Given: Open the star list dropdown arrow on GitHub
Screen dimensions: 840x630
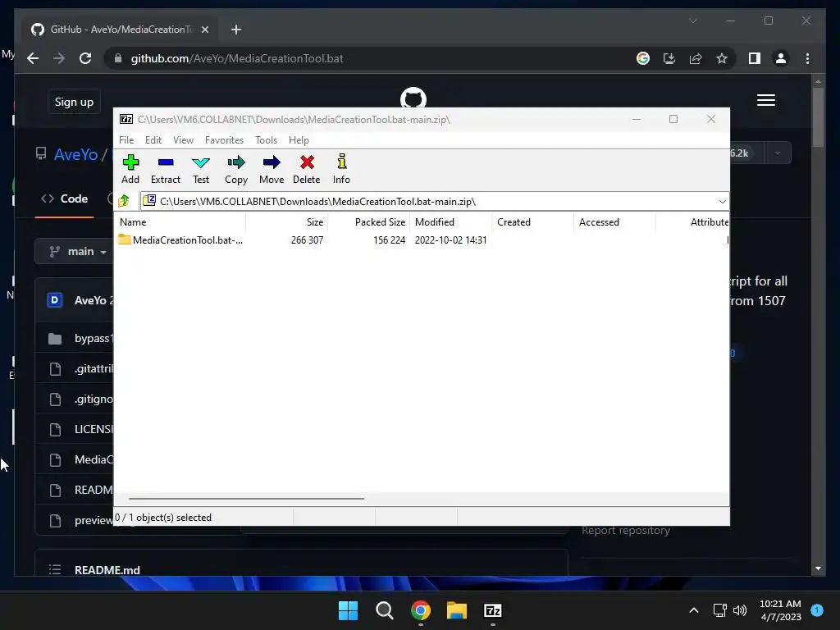Looking at the screenshot, I should 778,153.
